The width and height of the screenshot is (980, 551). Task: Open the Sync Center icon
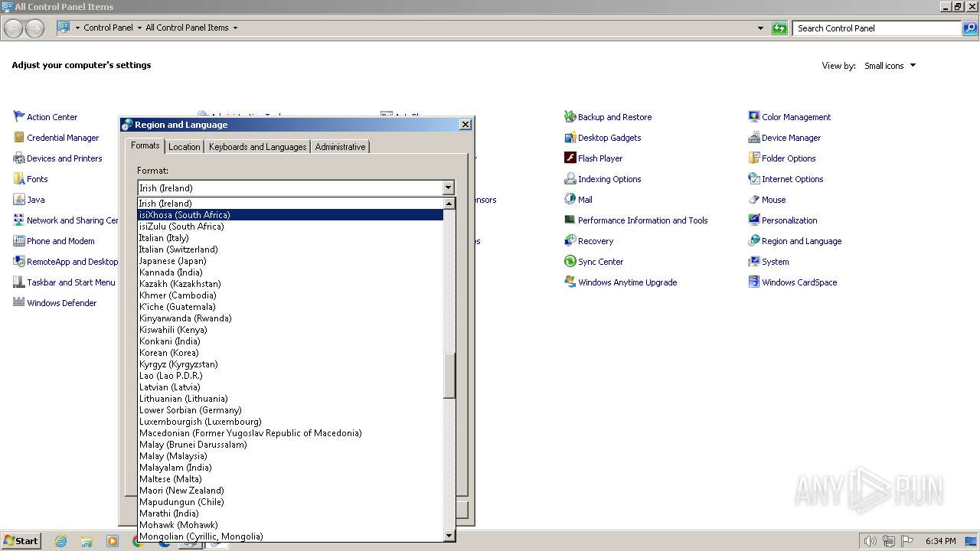(x=570, y=261)
